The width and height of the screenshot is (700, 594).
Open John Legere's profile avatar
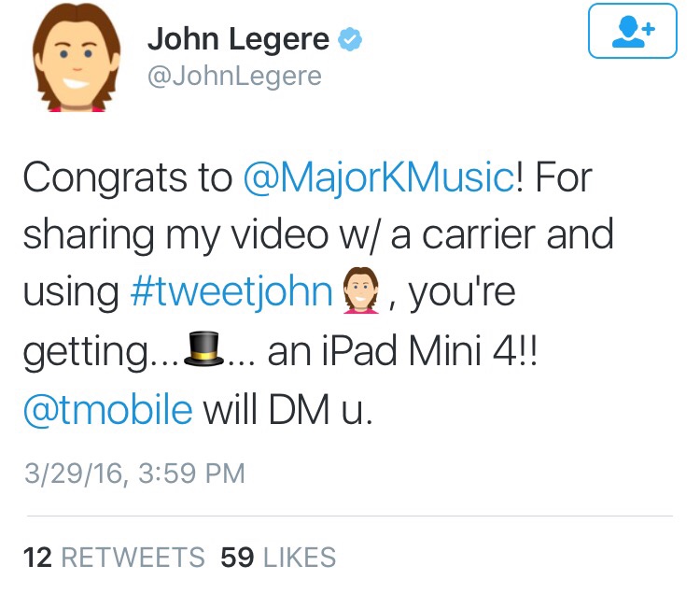pyautogui.click(x=77, y=57)
